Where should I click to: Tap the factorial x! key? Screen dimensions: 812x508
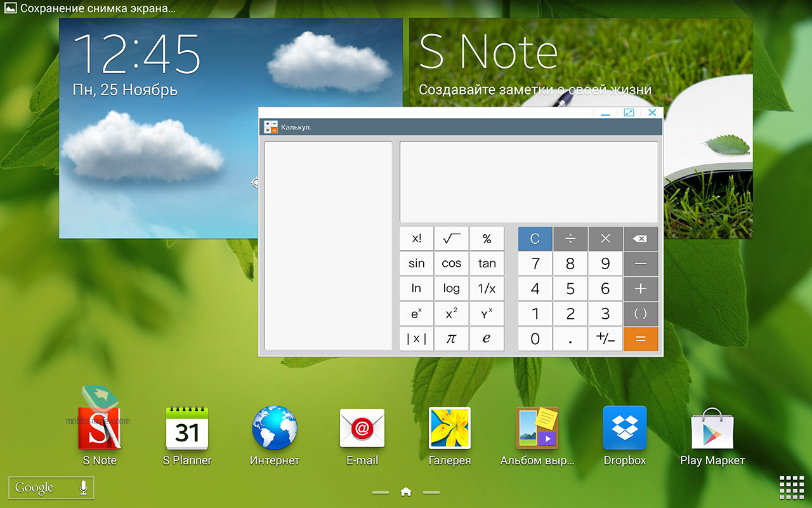[417, 239]
